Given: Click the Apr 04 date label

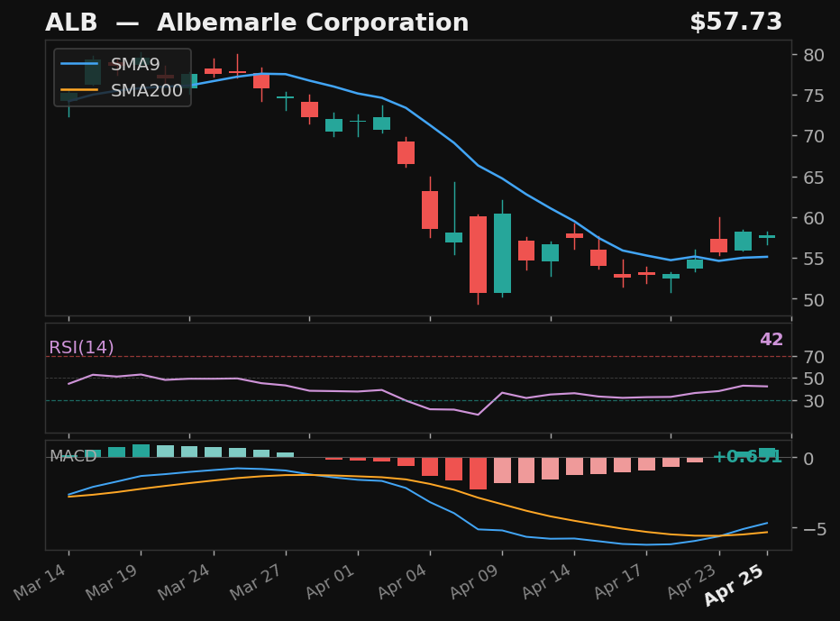Looking at the screenshot, I should pos(403,582).
